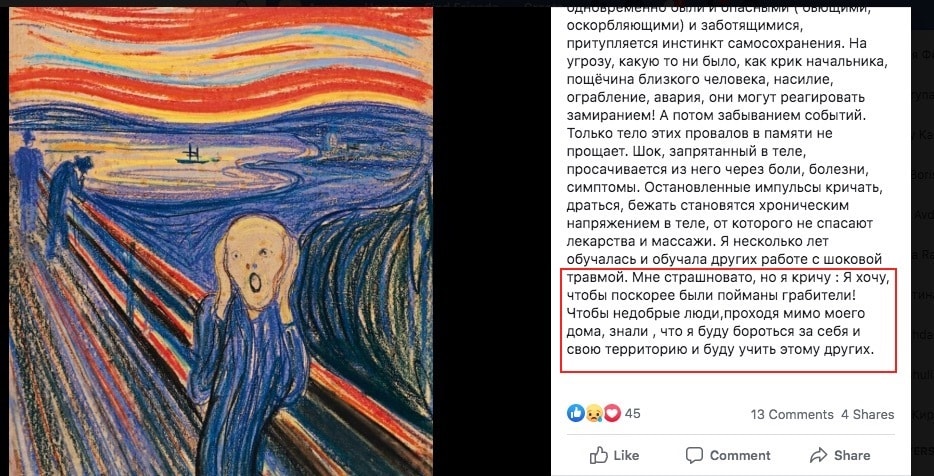This screenshot has width=934, height=476.
Task: Click the thumbs-up outline icon beside Like
Action: pos(599,456)
